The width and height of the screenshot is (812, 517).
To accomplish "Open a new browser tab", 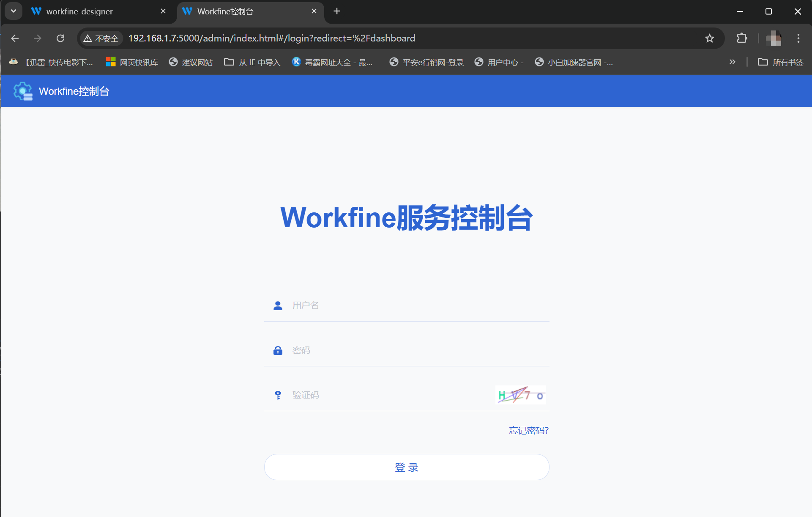I will (337, 11).
